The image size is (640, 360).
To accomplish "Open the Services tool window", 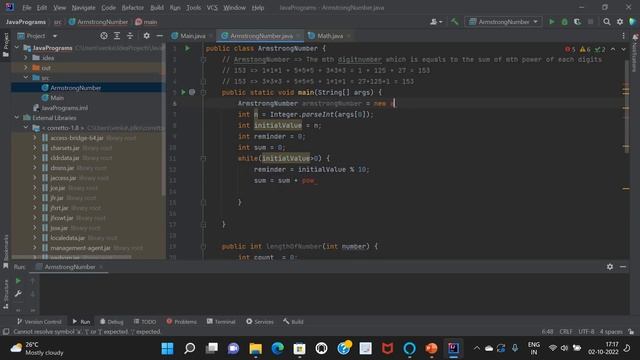I will tap(260, 322).
